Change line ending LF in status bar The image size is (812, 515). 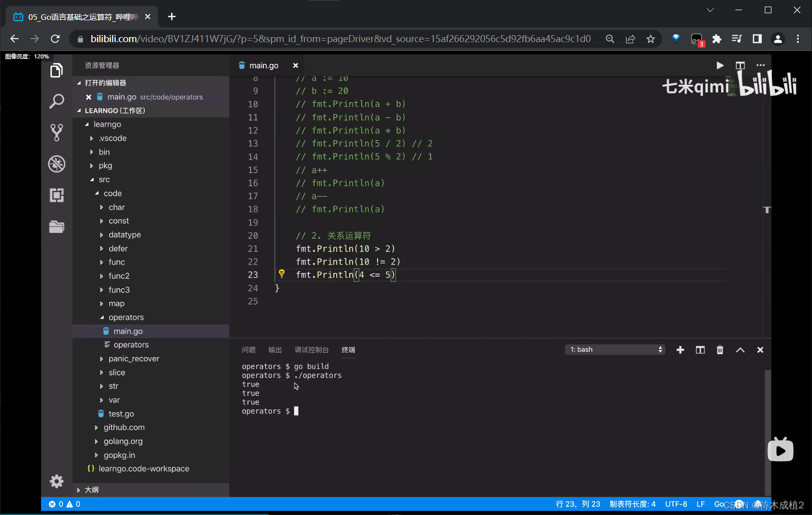[700, 504]
